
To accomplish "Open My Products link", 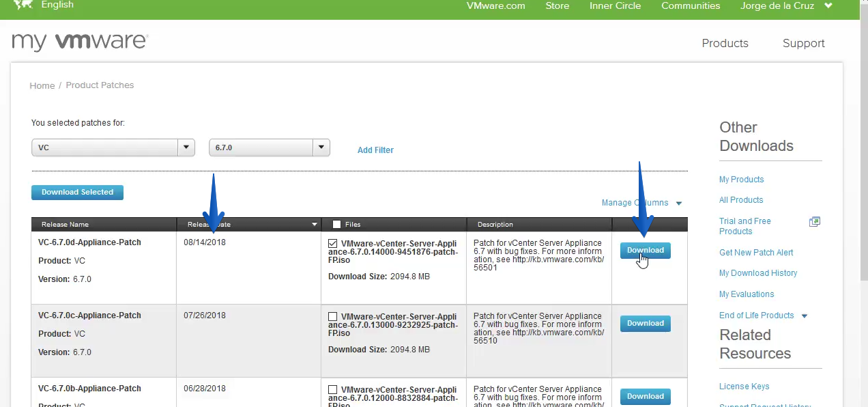I will (741, 180).
